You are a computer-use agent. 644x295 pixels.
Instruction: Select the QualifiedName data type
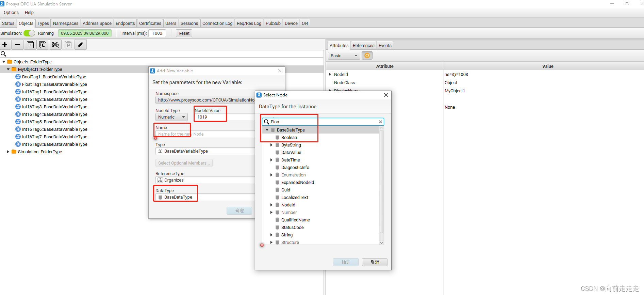coord(295,220)
